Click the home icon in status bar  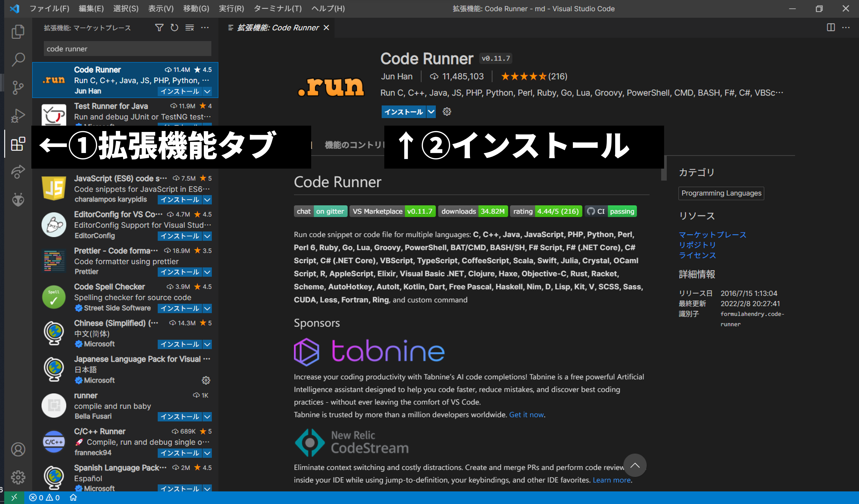tap(73, 497)
